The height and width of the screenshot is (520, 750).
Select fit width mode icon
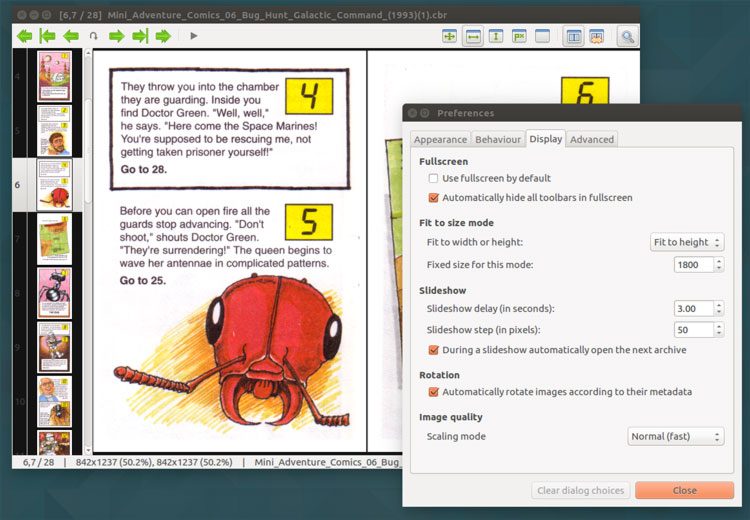473,36
